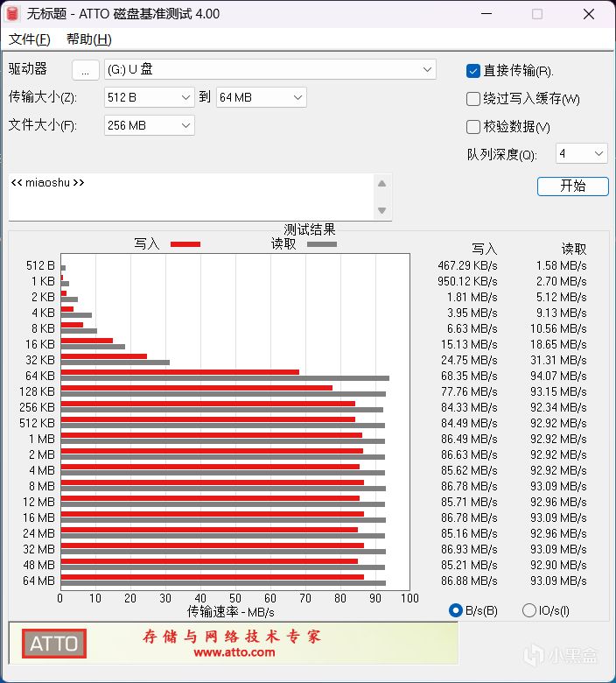
Task: Click the 512 B chart row label
Action: [x=40, y=265]
